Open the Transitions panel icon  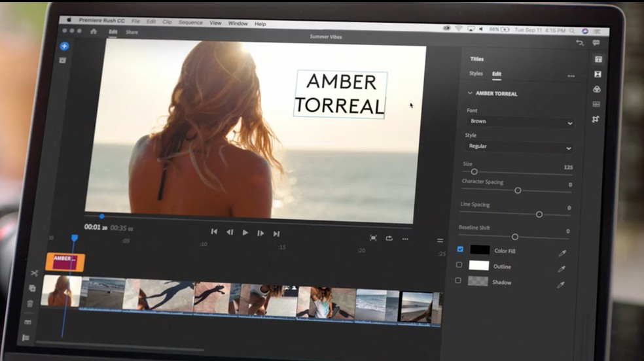598,75
